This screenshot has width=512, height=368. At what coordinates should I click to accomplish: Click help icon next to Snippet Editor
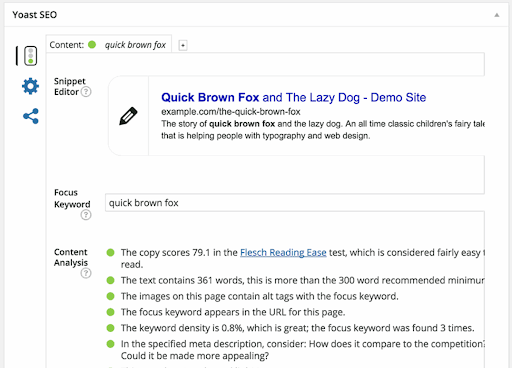[x=86, y=92]
